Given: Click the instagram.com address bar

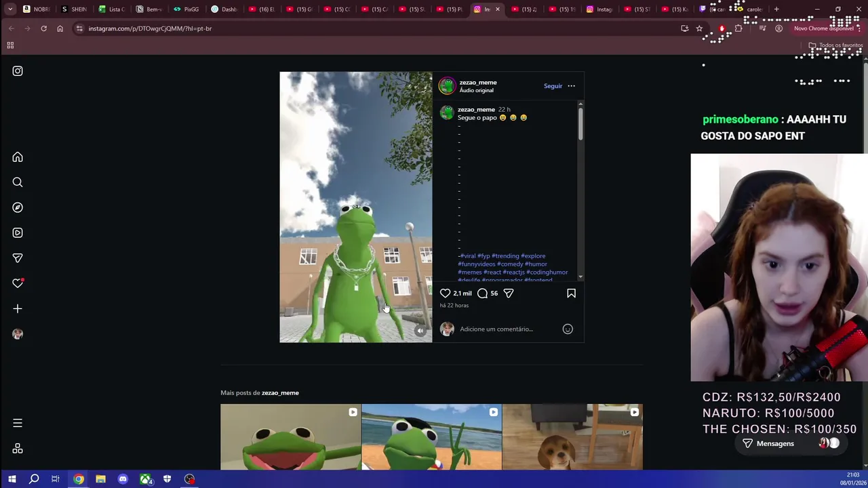Looking at the screenshot, I should (380, 28).
